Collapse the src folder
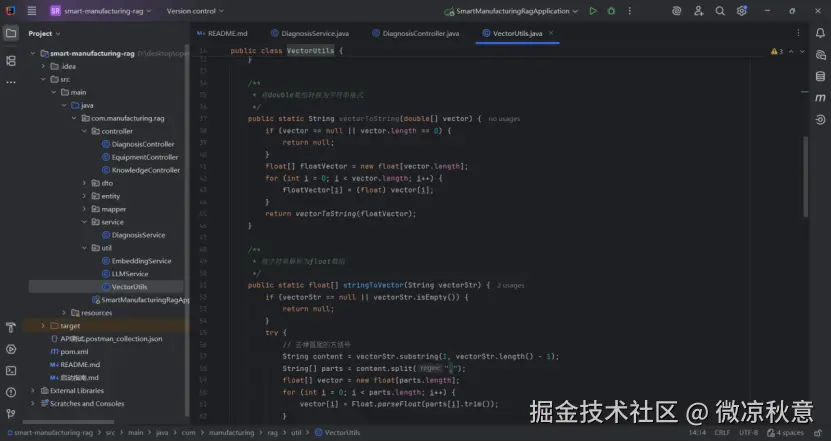Screen dimensions: 831x442 click(43, 79)
